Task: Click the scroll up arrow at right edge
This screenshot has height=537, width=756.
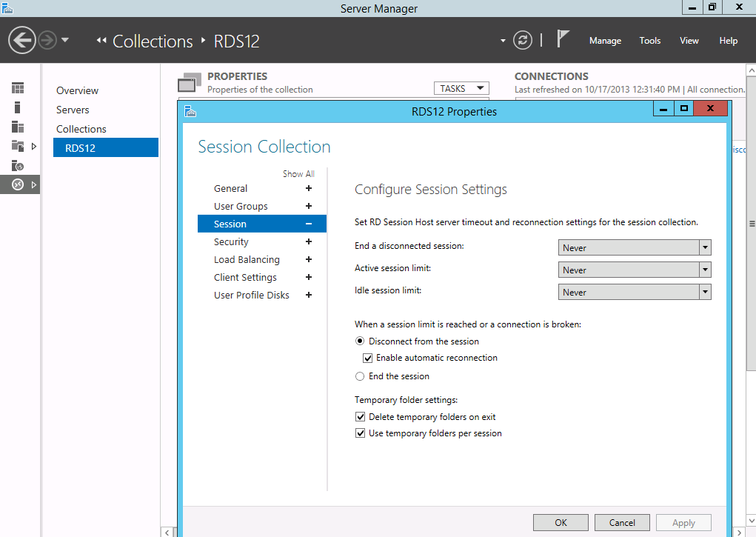Action: [x=751, y=70]
